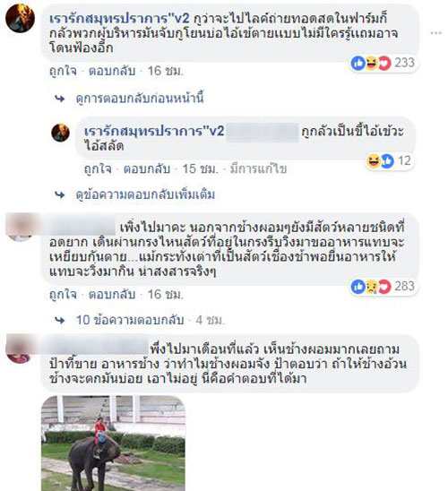Open the three-dot options menu on the first comment
This screenshot has width=448, height=491.
coord(435,33)
